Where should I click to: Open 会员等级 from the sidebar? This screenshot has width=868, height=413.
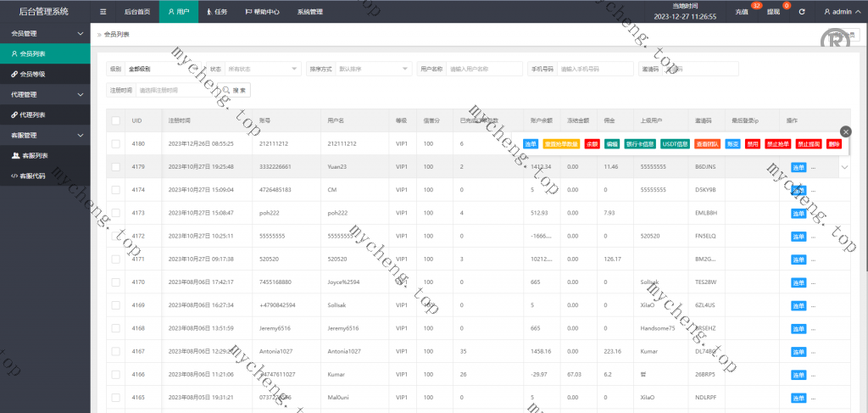(33, 74)
